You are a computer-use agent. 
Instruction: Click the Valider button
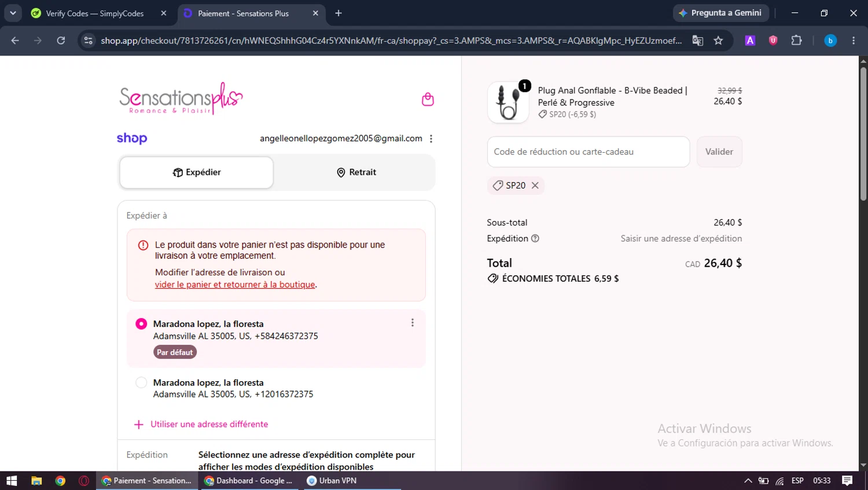[719, 152]
